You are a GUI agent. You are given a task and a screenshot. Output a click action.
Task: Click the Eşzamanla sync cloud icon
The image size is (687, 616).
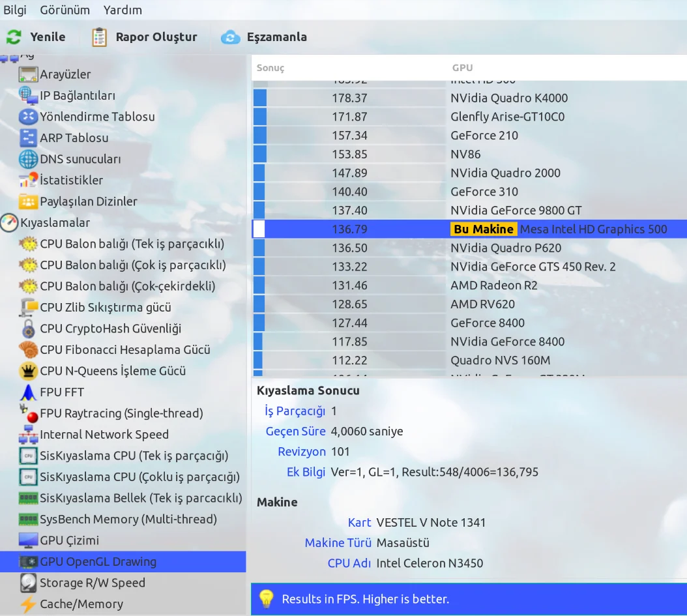(231, 37)
